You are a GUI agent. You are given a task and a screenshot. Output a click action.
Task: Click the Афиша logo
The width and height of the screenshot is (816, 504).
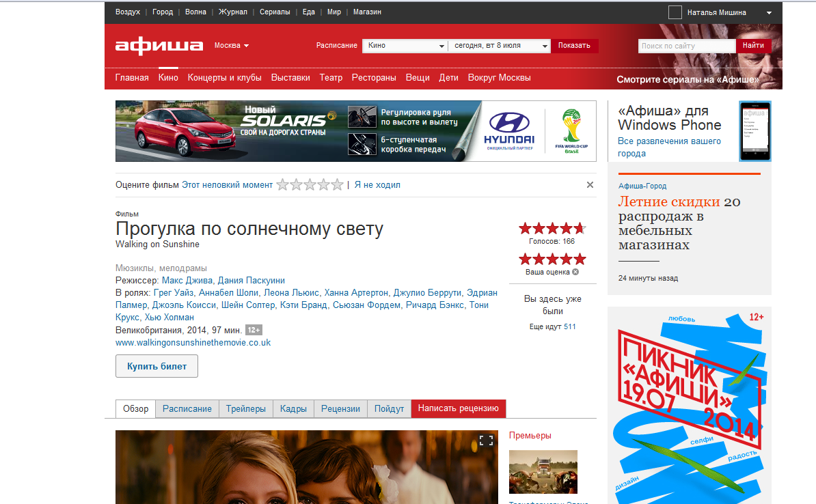tap(159, 46)
